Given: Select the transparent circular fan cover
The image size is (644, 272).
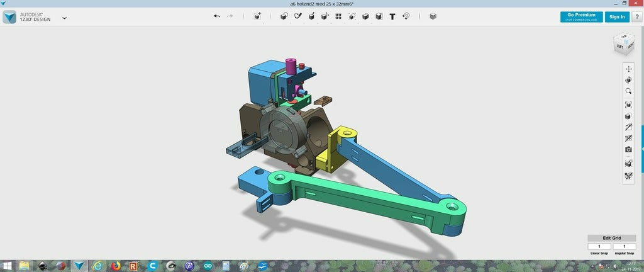Looking at the screenshot, I should coord(286,131).
